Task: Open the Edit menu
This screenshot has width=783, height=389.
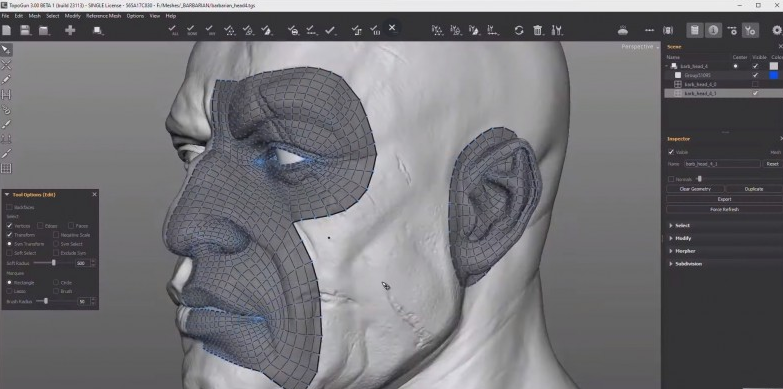Action: (18, 16)
